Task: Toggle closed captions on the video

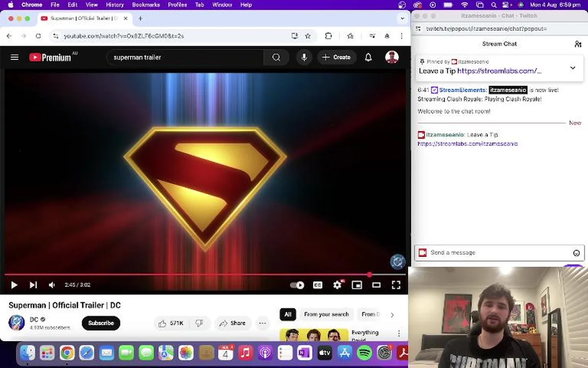Action: tap(317, 285)
